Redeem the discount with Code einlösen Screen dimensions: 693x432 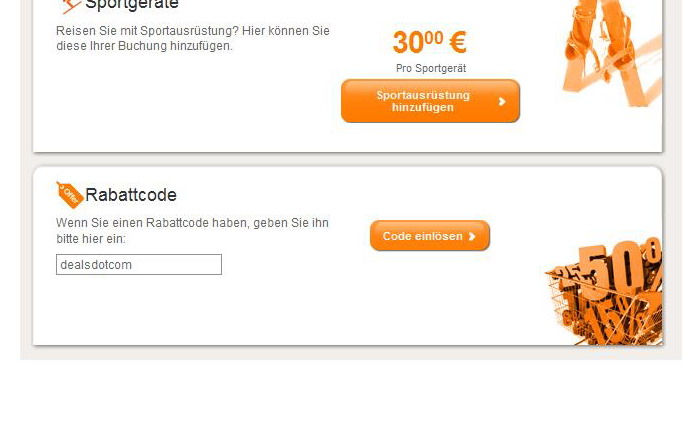point(430,236)
